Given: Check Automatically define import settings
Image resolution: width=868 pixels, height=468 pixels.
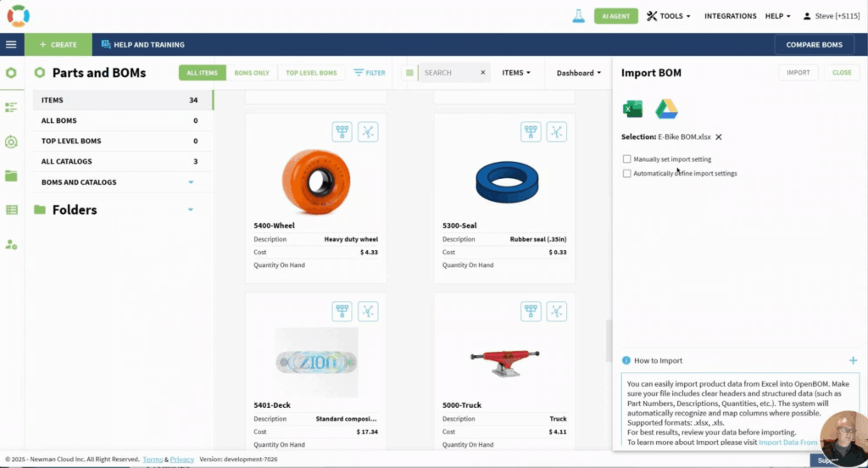Looking at the screenshot, I should pos(626,173).
